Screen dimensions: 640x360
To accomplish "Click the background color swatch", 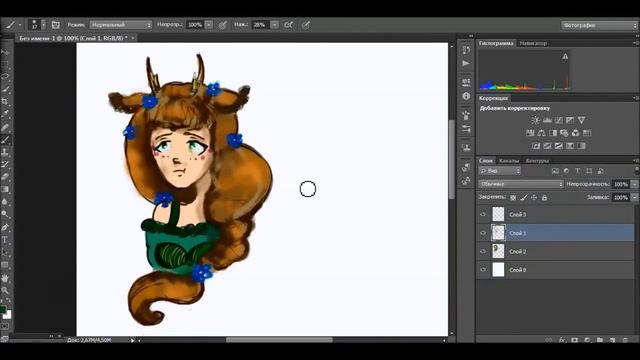I will pyautogui.click(x=8, y=315).
